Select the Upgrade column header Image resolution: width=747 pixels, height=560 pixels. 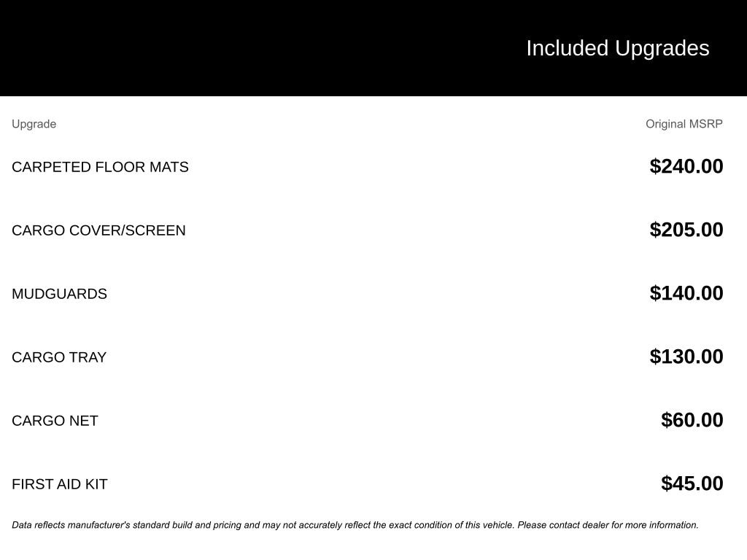click(34, 124)
